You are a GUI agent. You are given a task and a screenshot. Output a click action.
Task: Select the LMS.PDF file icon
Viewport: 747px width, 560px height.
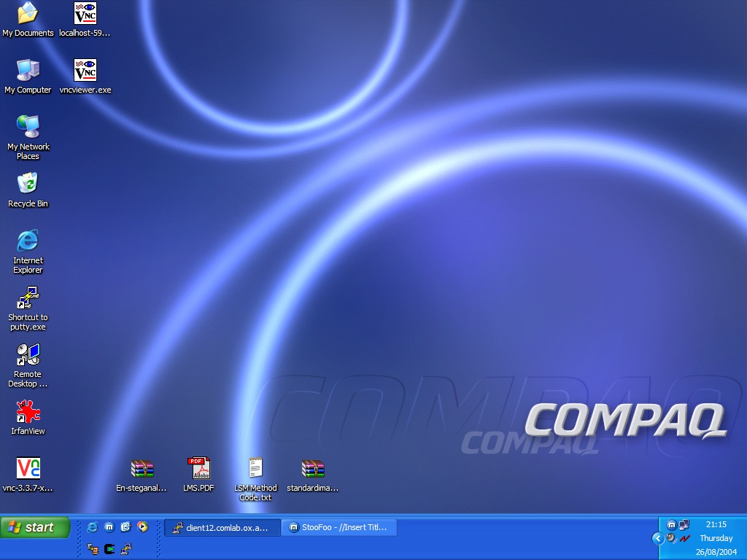[x=198, y=468]
